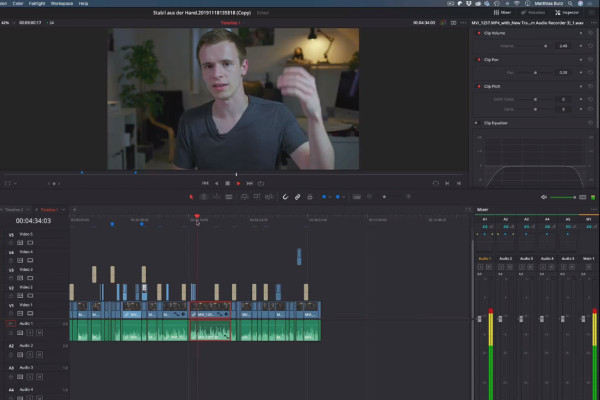This screenshot has height=400, width=600.
Task: Click the Replace Clip toolbar icon
Action: pyautogui.click(x=269, y=197)
